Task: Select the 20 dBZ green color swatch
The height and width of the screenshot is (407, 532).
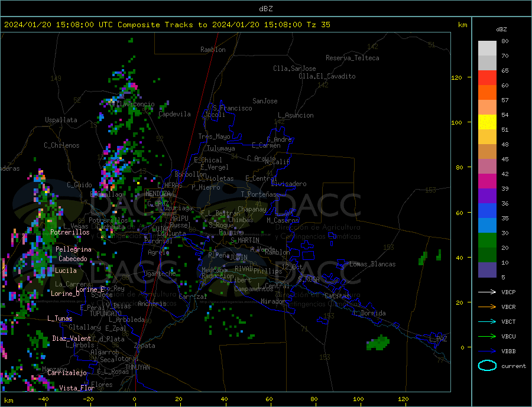Action: pyautogui.click(x=487, y=240)
